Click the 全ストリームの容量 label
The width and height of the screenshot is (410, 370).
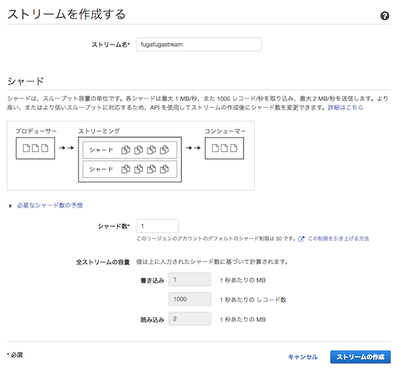(103, 262)
